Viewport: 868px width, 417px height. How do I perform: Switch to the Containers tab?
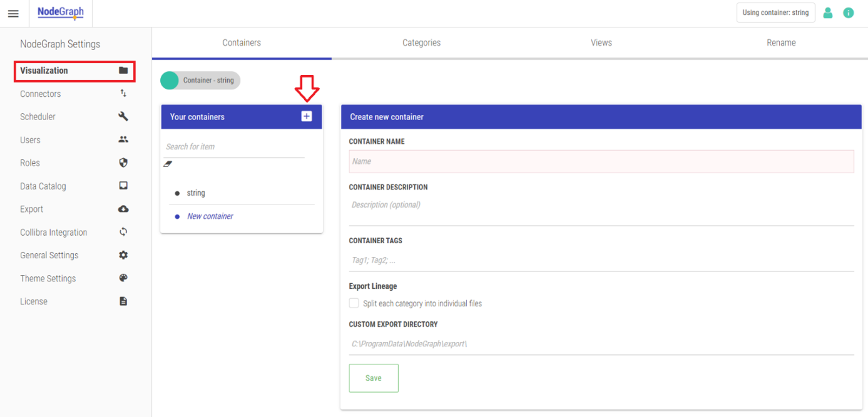241,43
